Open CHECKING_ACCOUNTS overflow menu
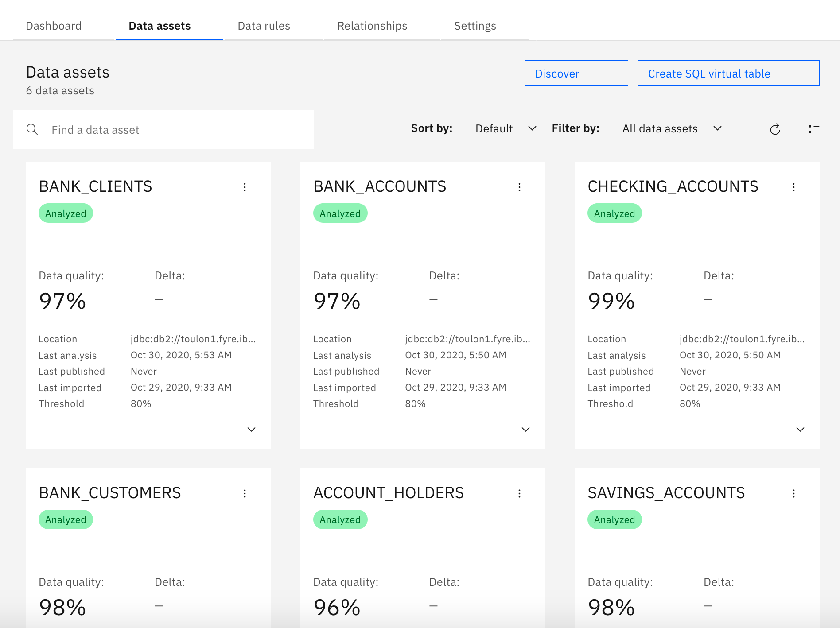This screenshot has width=840, height=628. pyautogui.click(x=793, y=187)
